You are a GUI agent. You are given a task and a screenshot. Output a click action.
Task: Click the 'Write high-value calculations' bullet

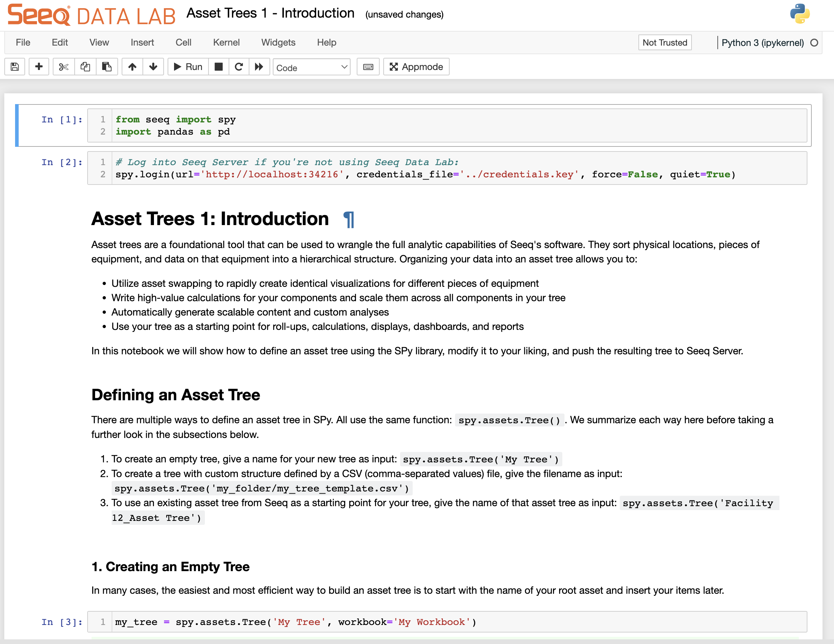coord(338,298)
